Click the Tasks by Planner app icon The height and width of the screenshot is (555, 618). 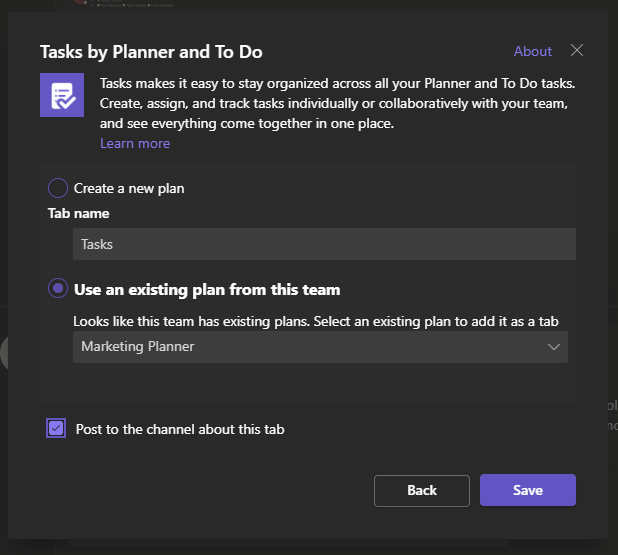(61, 95)
